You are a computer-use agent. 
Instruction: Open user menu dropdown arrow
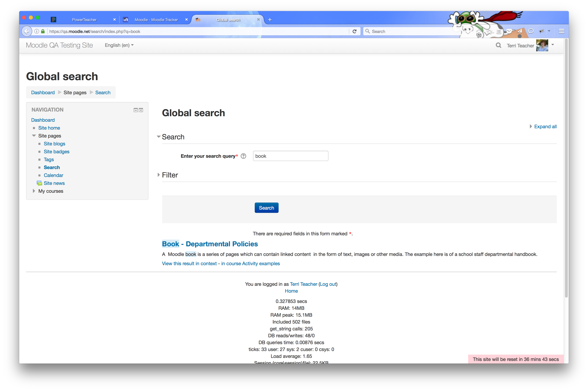click(553, 45)
